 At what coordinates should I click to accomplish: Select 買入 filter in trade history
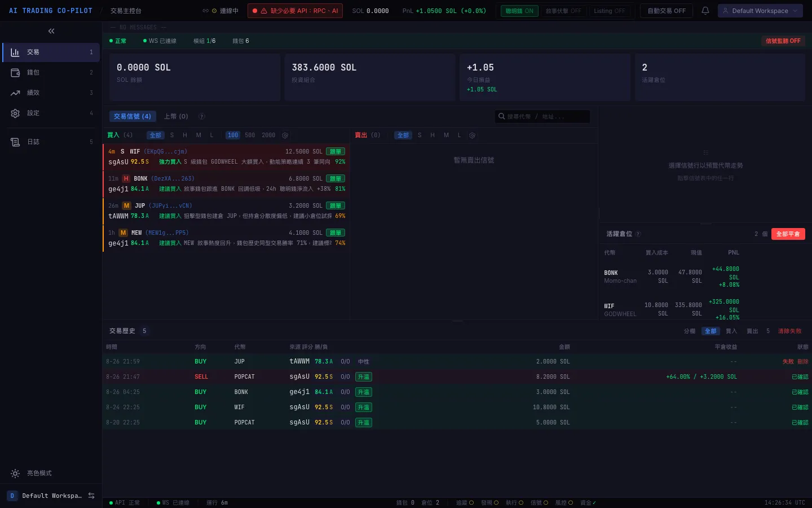pos(731,331)
